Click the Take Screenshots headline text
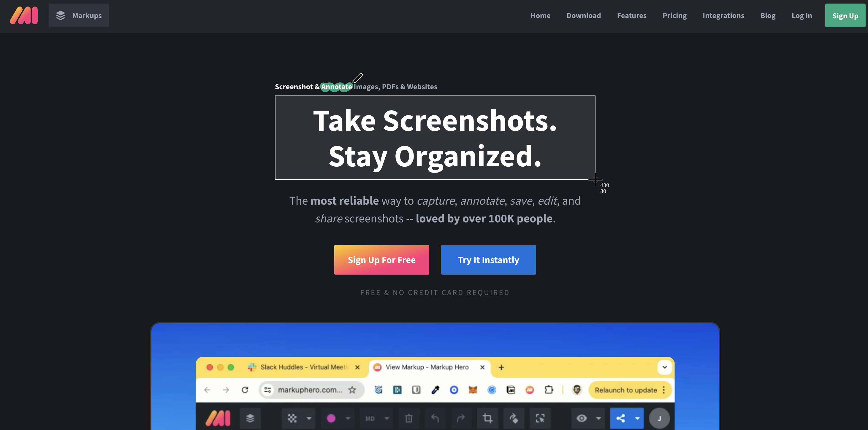The width and height of the screenshot is (868, 430). (435, 120)
